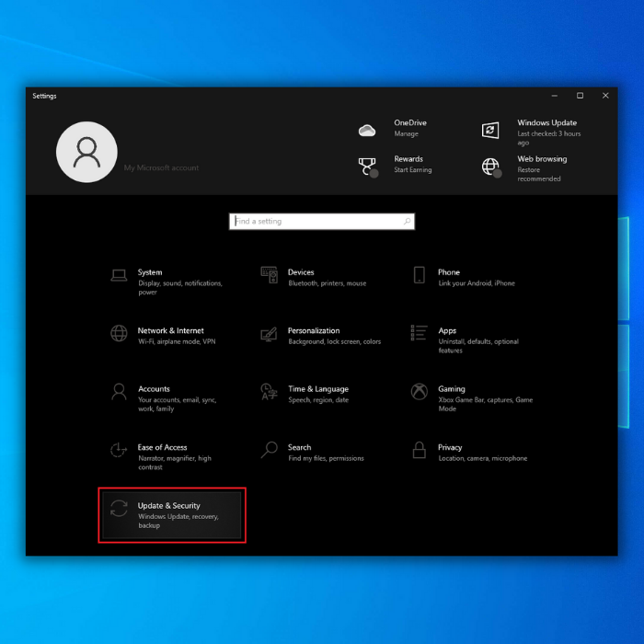The width and height of the screenshot is (644, 644).
Task: Click the Web browsing globe icon
Action: click(x=491, y=167)
